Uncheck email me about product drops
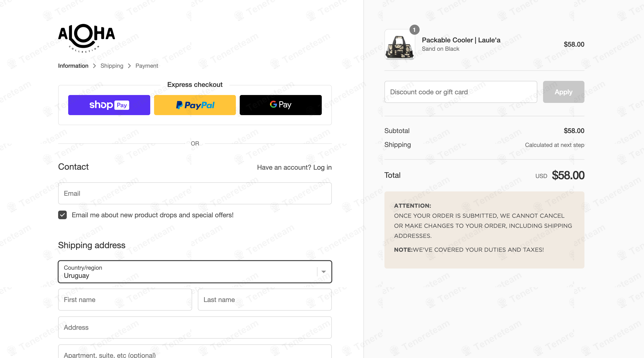644x358 pixels. click(62, 215)
